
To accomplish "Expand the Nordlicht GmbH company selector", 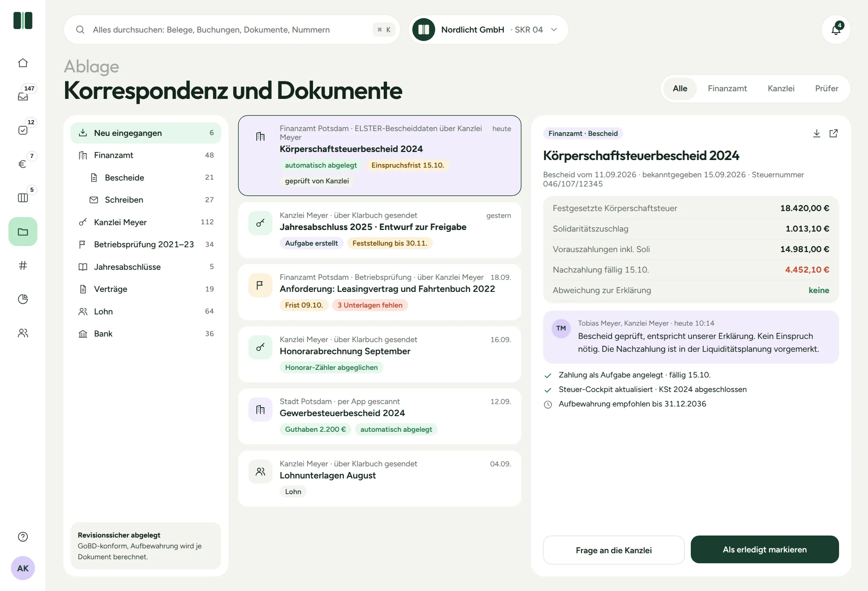I will pos(489,30).
